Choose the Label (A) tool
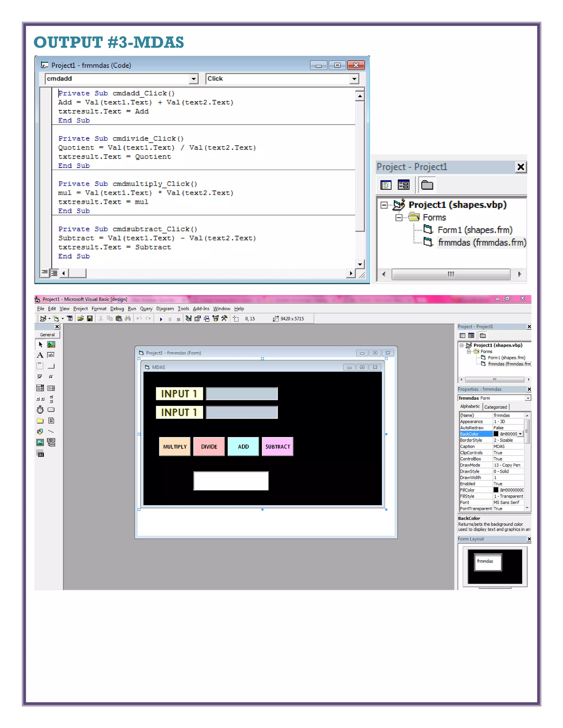Image resolution: width=563 pixels, height=728 pixels. point(40,355)
